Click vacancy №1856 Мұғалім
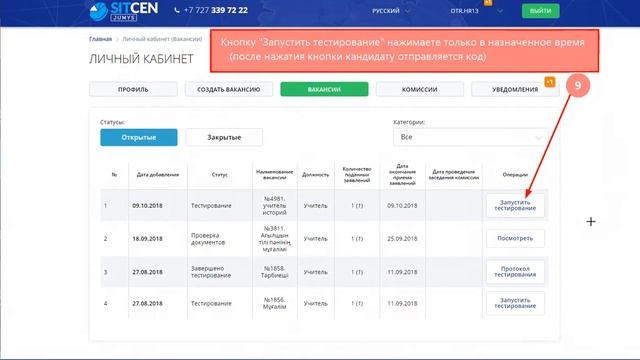Viewport: 640px width, 360px height. (274, 303)
